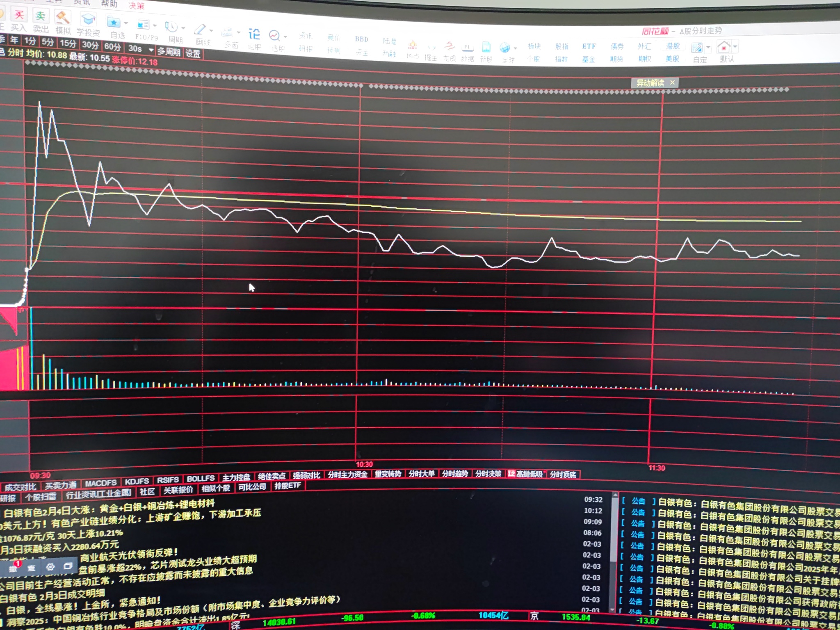Enable the 多周期 multi-period view
Viewport: 840px width, 630px height.
[169, 52]
